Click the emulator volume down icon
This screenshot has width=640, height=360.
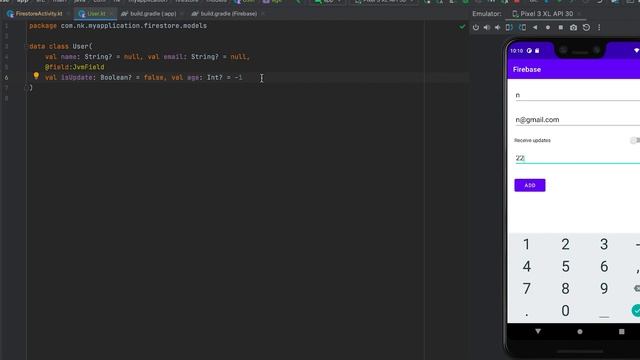coord(498,27)
